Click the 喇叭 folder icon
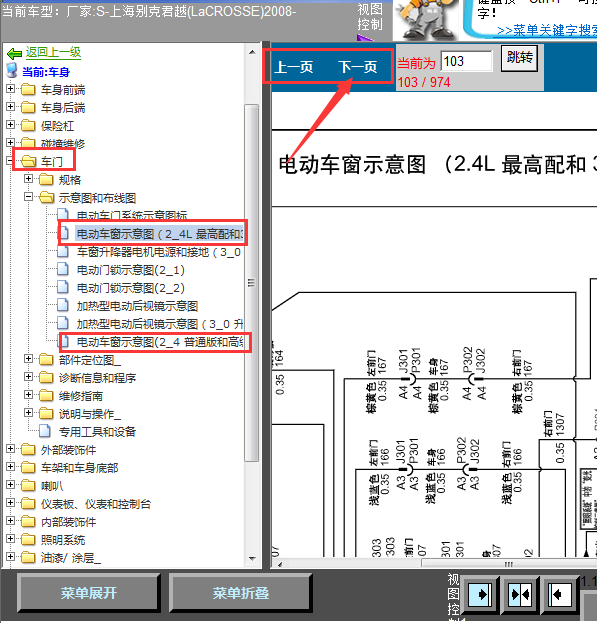Image resolution: width=597 pixels, height=623 pixels. pyautogui.click(x=28, y=485)
